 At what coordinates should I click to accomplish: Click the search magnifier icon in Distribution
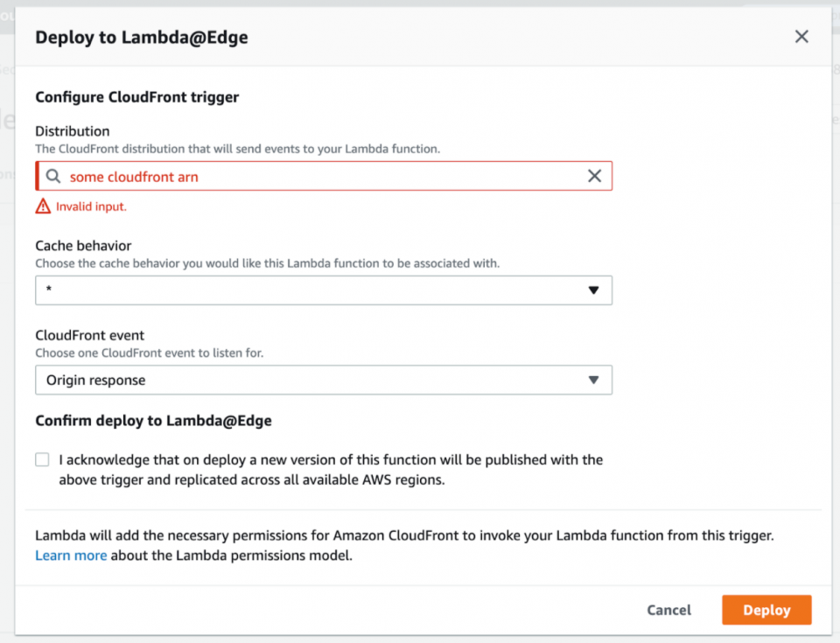click(52, 177)
